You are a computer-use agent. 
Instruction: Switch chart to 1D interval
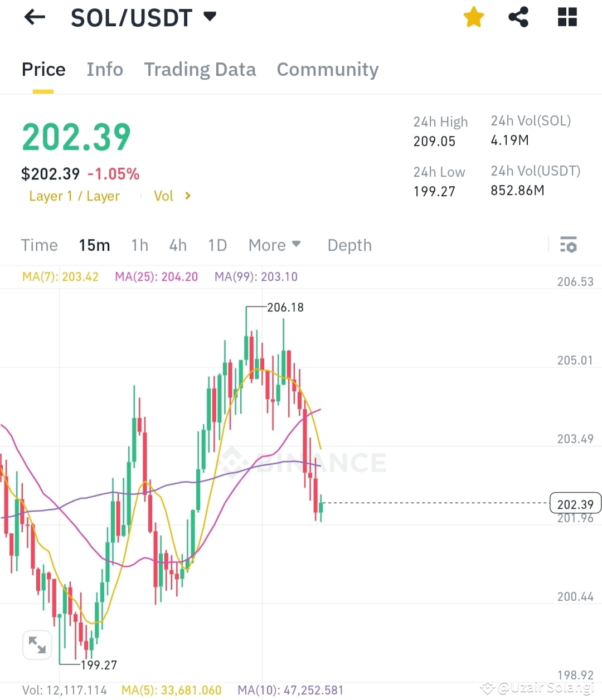(x=217, y=245)
